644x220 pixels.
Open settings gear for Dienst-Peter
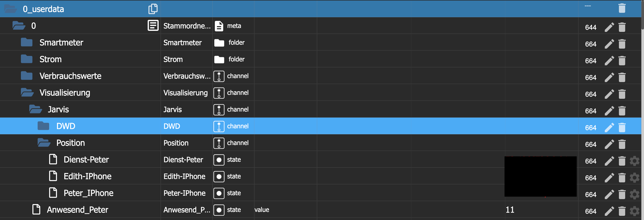click(634, 161)
